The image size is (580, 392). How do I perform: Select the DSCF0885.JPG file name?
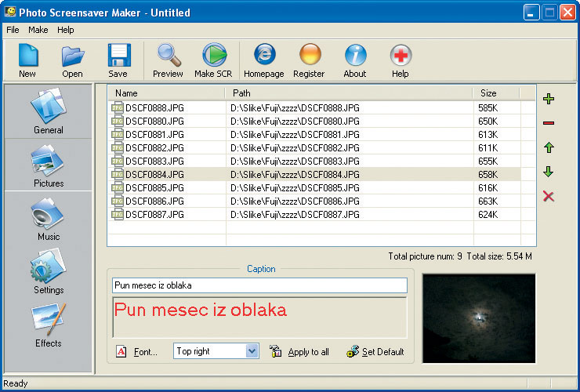point(154,187)
